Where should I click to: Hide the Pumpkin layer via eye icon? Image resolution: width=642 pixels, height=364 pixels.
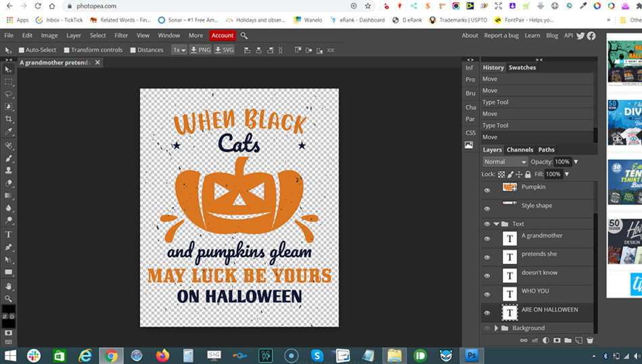click(486, 189)
